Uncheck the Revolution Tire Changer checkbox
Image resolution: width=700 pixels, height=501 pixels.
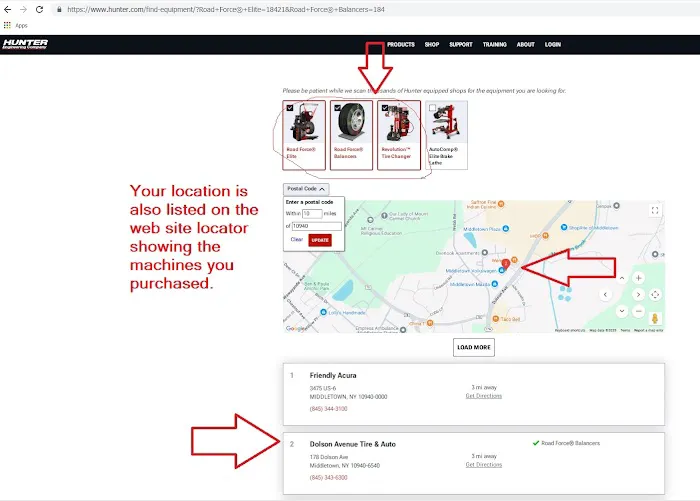pyautogui.click(x=385, y=108)
